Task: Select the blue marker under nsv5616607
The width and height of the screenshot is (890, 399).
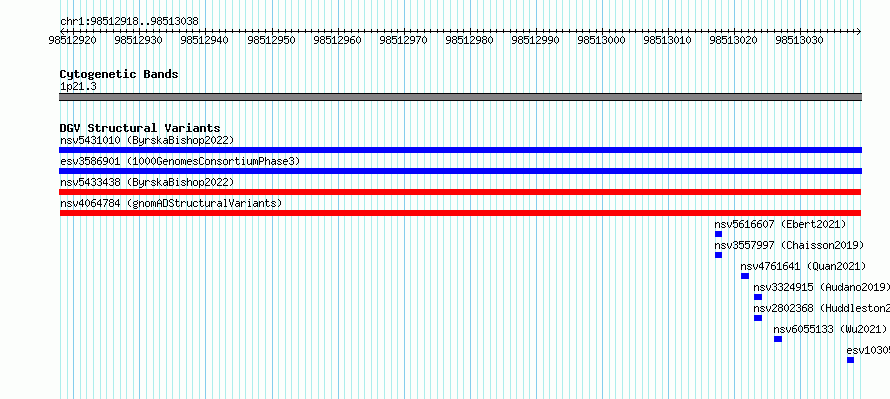Action: [719, 234]
